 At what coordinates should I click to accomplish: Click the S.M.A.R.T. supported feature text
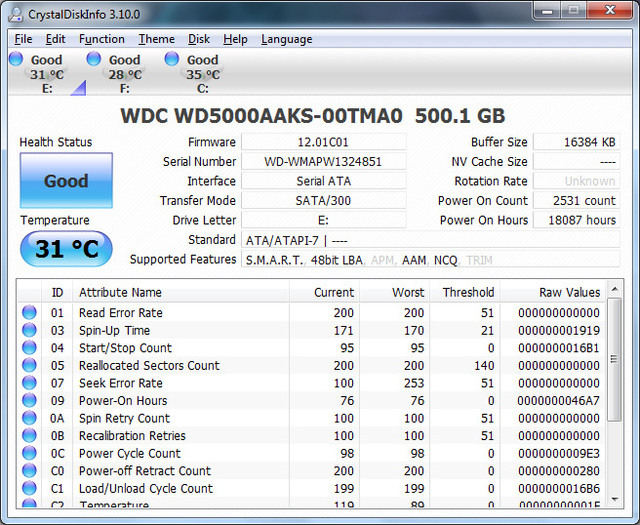click(274, 260)
